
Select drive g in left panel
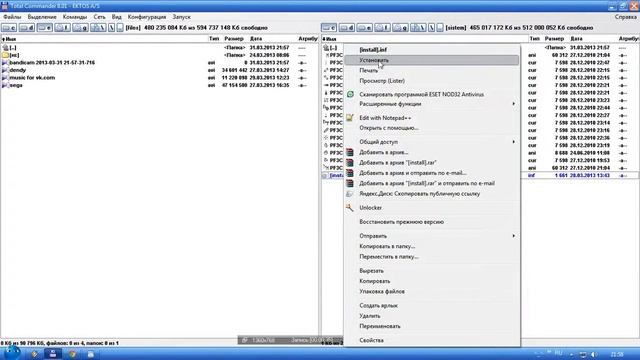pos(80,28)
